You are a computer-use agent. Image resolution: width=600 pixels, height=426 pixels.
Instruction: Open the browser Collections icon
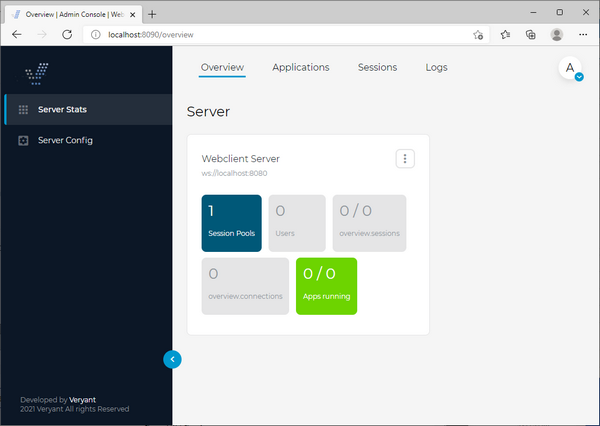(530, 35)
